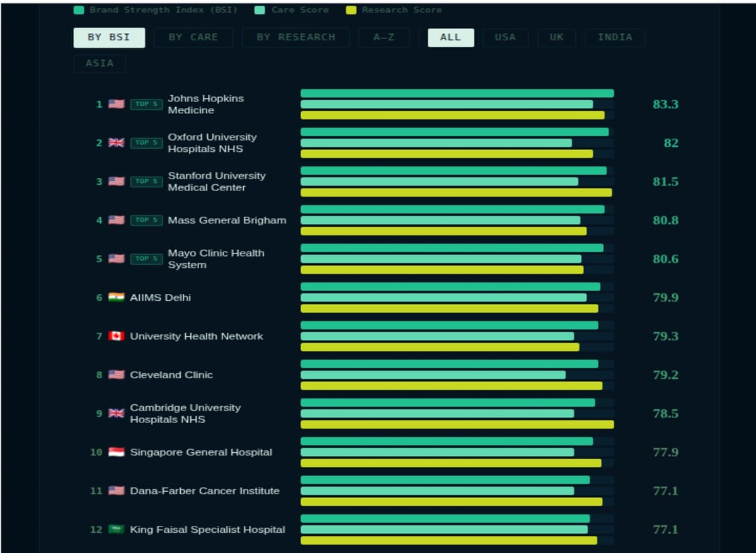This screenshot has width=756, height=553.
Task: Click the BSI score 83.3 for Johns Hopkins
Action: coord(665,105)
